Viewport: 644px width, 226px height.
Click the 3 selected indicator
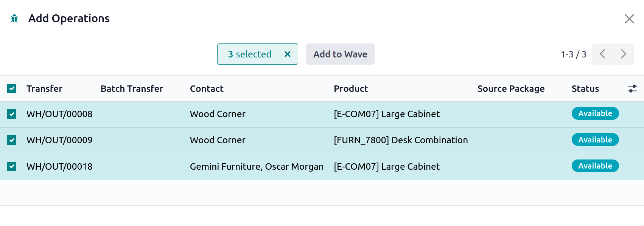(x=250, y=54)
